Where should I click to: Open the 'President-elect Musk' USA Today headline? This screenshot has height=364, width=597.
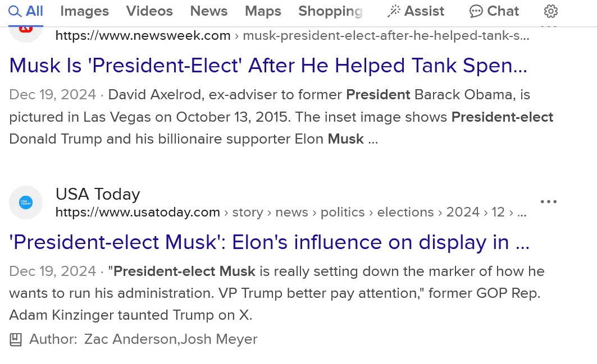tap(270, 242)
